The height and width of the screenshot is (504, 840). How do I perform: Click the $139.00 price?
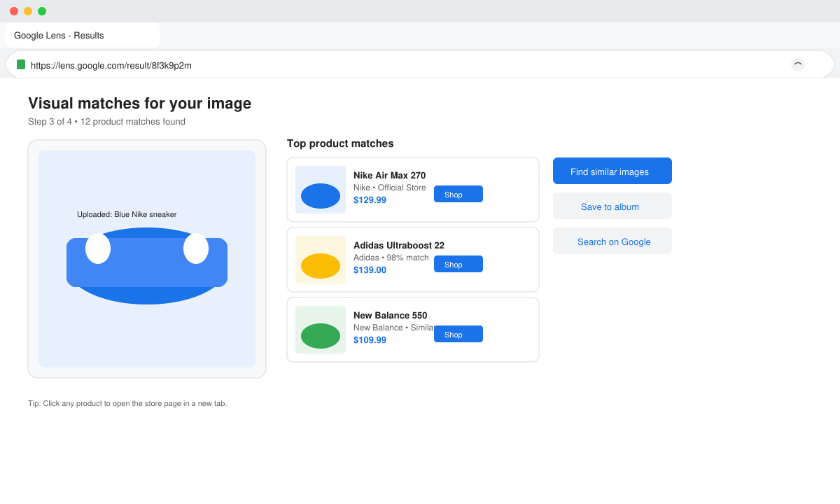(x=370, y=269)
